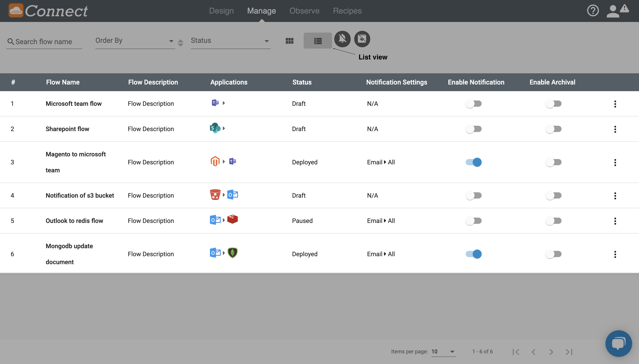Click Magento icon in Magento flow row
Image resolution: width=639 pixels, height=364 pixels.
(x=215, y=161)
